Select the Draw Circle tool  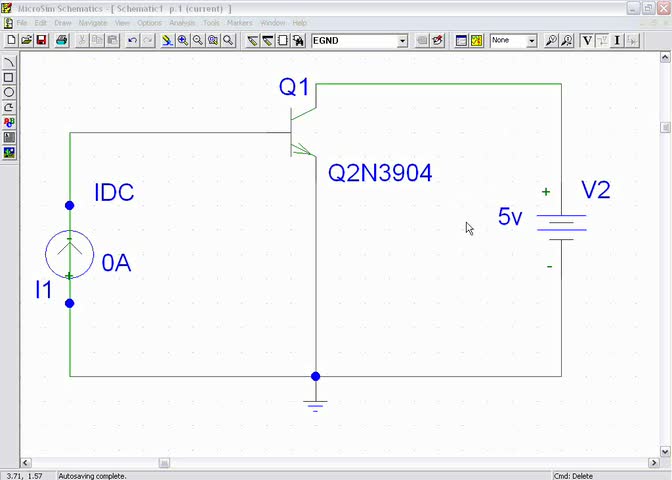pos(9,92)
